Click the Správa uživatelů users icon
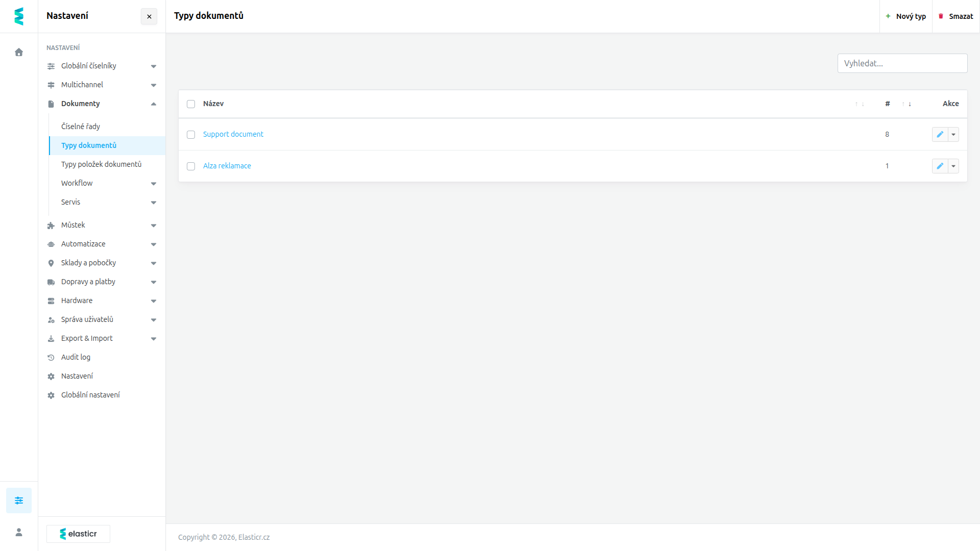This screenshot has width=980, height=551. pyautogui.click(x=51, y=320)
